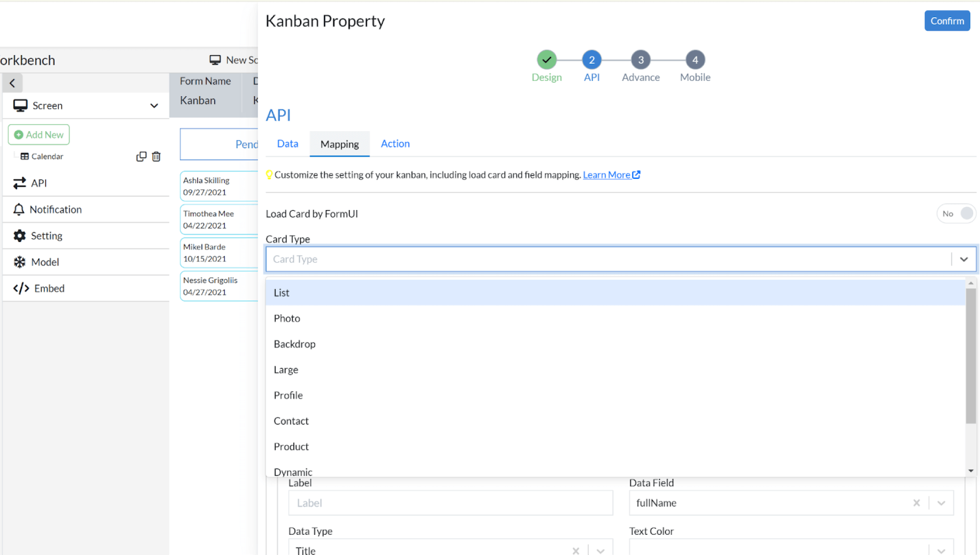Image resolution: width=980 pixels, height=555 pixels.
Task: Open the Embed code panel
Action: [x=49, y=288]
